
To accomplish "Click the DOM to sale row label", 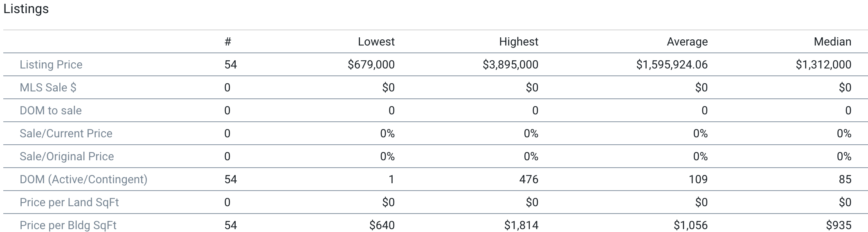I will [x=51, y=110].
